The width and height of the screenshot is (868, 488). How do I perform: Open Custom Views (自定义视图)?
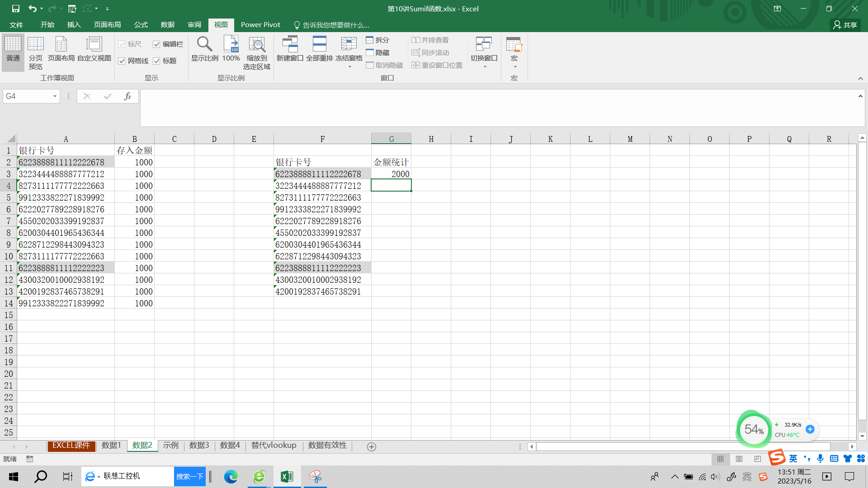[x=94, y=49]
